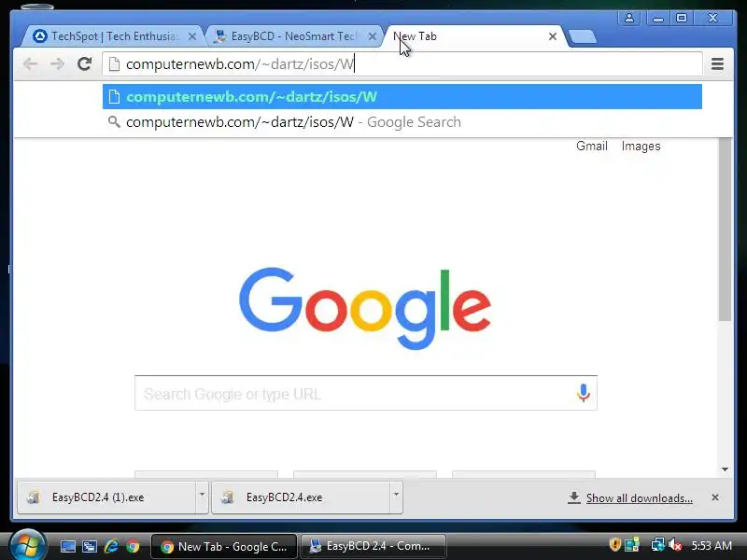Screen dimensions: 747x560
Task: Click the address bar URL field
Action: point(402,63)
